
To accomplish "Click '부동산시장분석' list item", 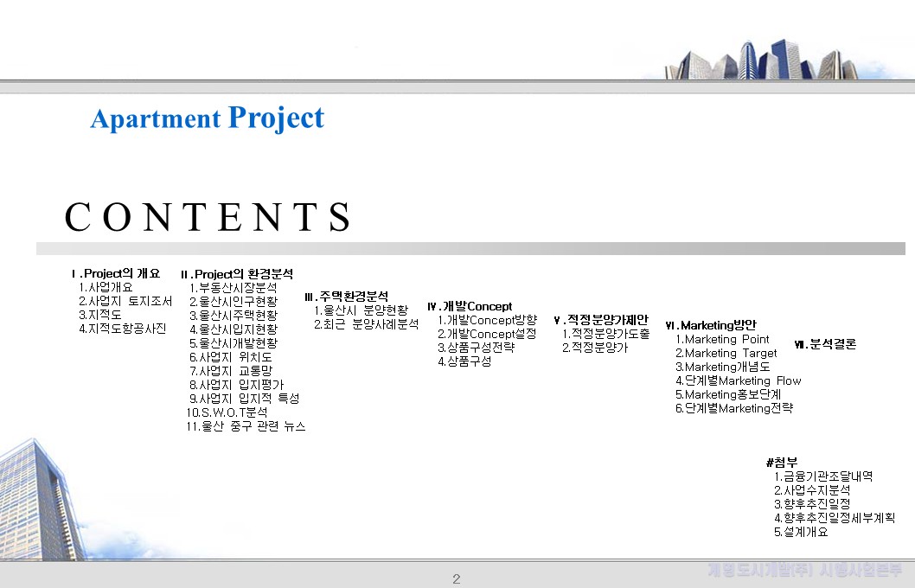I will 236,286.
